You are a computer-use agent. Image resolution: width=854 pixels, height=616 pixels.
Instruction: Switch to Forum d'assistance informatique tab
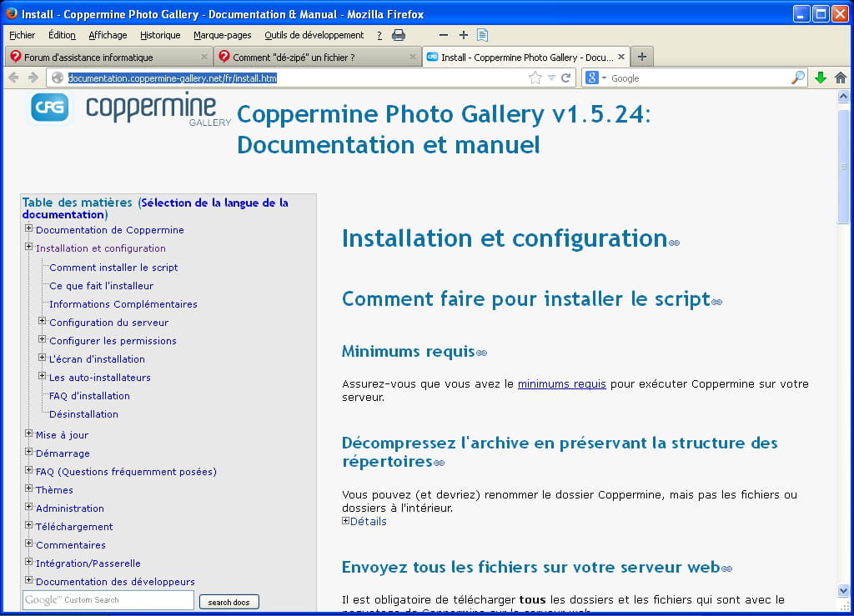[x=108, y=57]
